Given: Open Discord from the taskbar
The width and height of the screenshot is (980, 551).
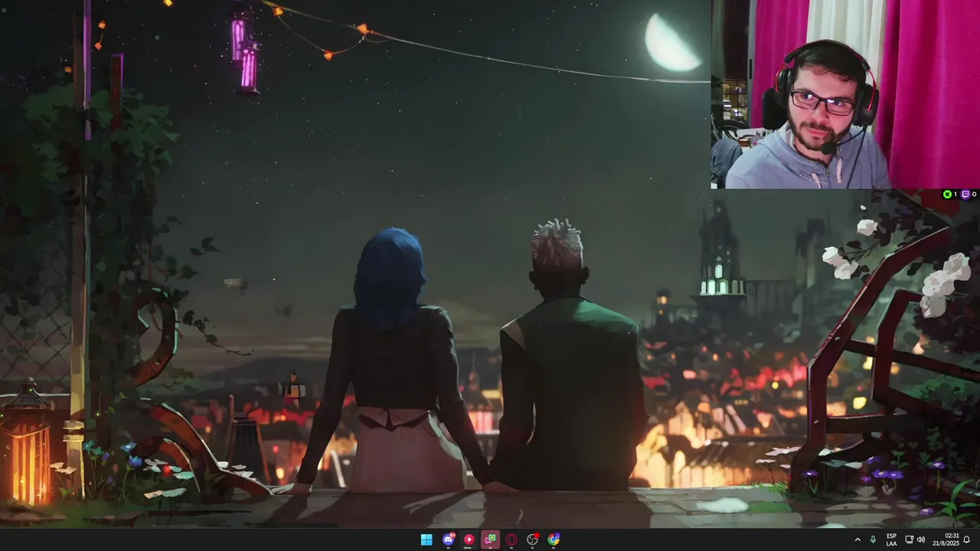Looking at the screenshot, I should 448,540.
